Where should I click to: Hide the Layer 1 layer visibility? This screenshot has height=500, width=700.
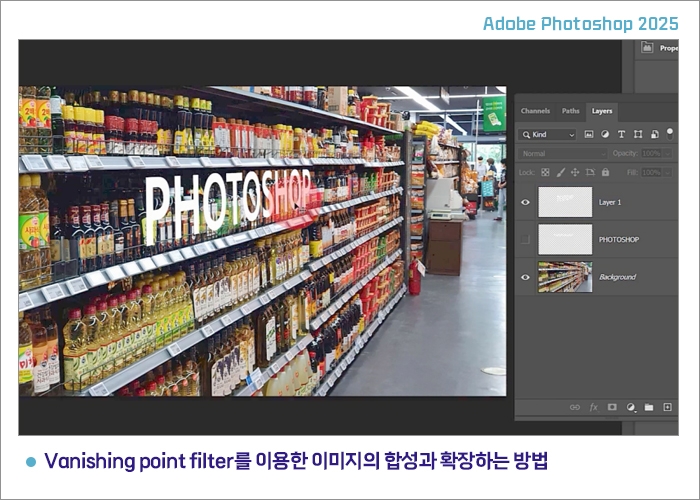click(x=525, y=202)
